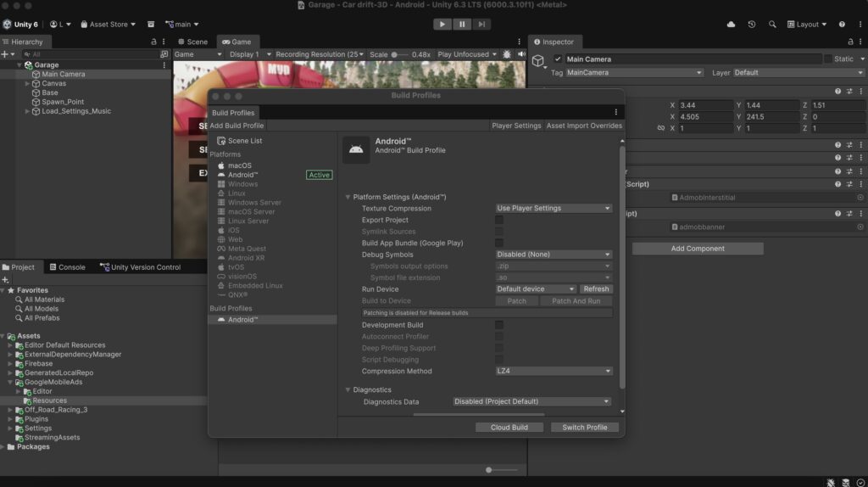Viewport: 868px width, 487px height.
Task: Open the Build Profiles window options menu
Action: [x=615, y=113]
